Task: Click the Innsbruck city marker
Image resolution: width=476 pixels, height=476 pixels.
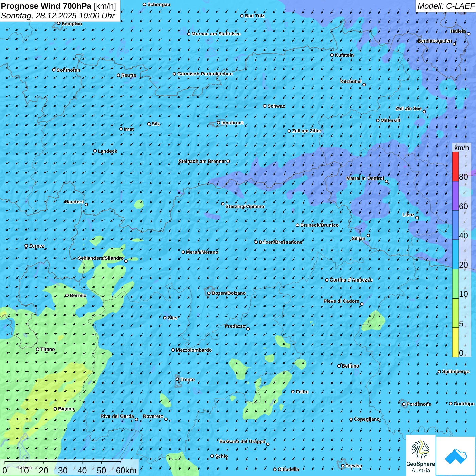Action: [219, 123]
